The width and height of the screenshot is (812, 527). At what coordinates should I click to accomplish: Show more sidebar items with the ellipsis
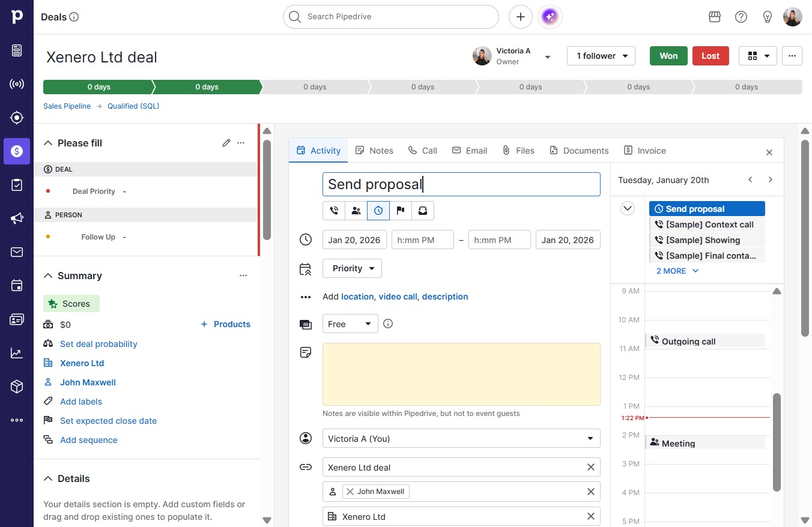[x=17, y=420]
